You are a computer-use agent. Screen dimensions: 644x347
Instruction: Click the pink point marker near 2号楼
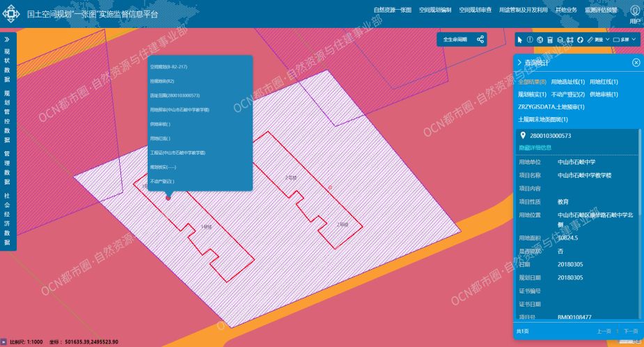click(330, 187)
